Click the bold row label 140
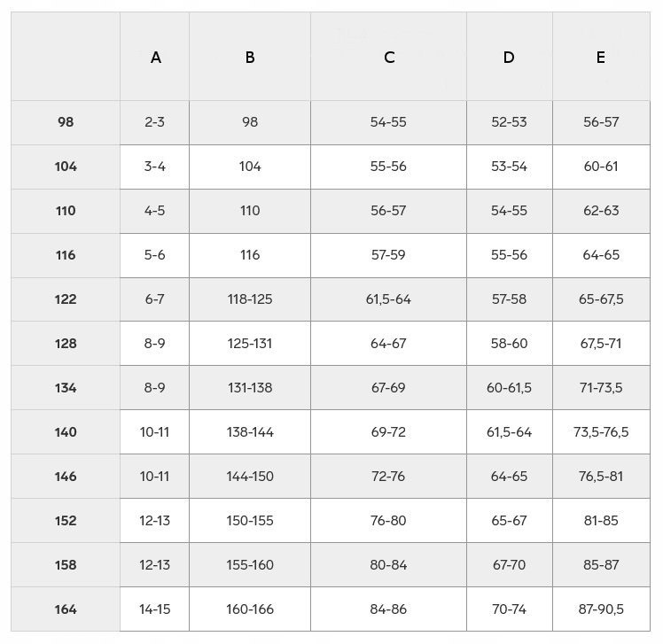663x644 pixels. pos(66,432)
